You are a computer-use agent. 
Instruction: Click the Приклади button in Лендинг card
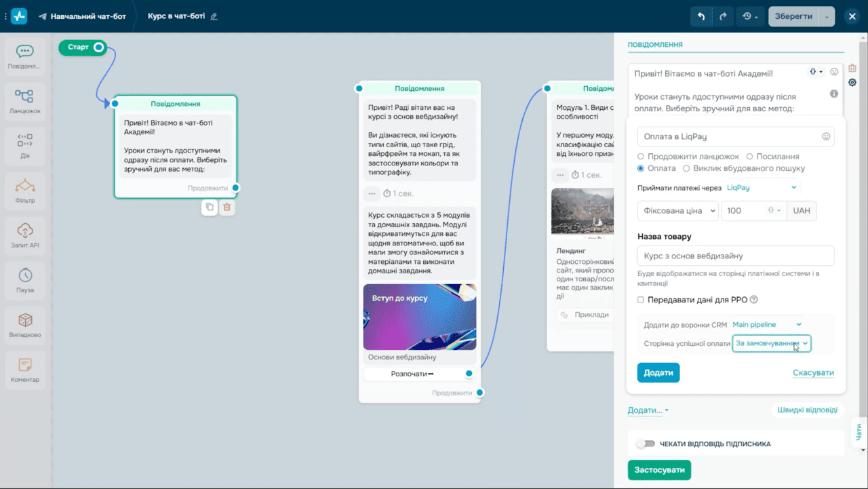pyautogui.click(x=586, y=315)
